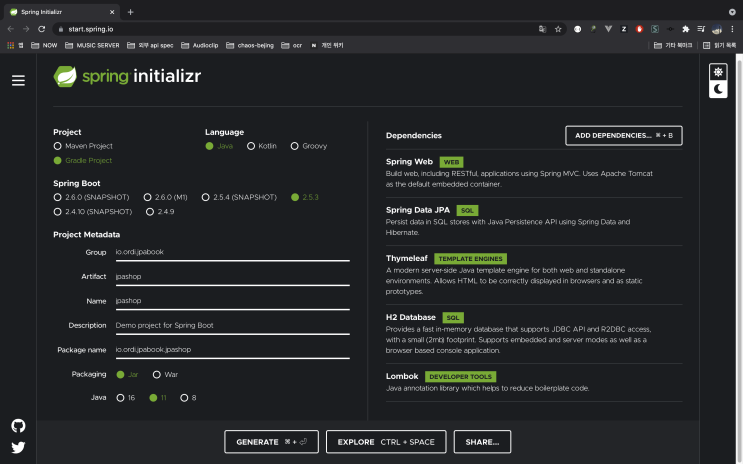This screenshot has width=743, height=464.
Task: Open the ocr bookmark folder
Action: (291, 45)
